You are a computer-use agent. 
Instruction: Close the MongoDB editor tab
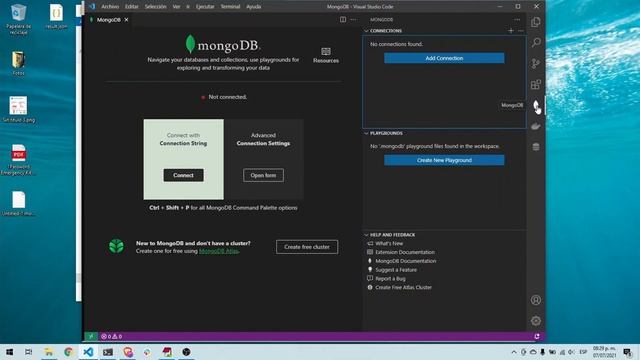127,20
